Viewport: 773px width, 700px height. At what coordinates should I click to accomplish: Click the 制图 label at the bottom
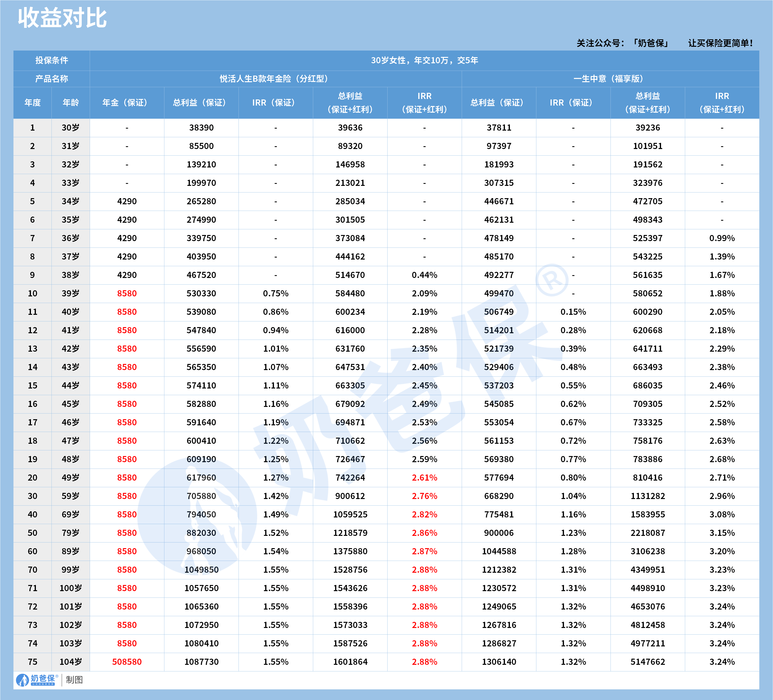(74, 680)
